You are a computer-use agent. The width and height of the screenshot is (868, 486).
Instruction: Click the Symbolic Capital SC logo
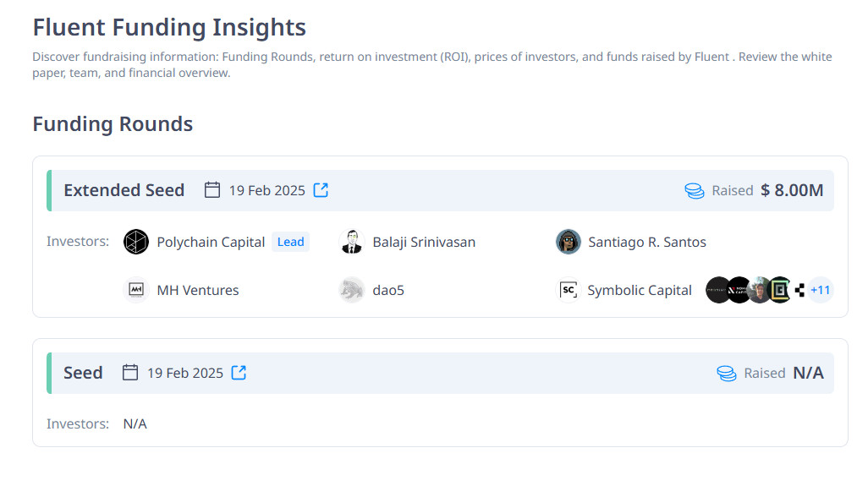point(568,290)
